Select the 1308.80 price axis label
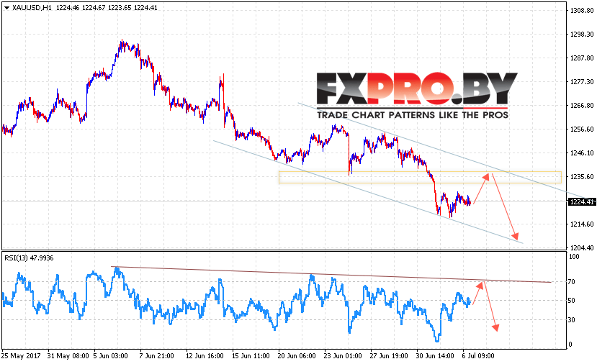The height and width of the screenshot is (364, 597). pos(582,11)
